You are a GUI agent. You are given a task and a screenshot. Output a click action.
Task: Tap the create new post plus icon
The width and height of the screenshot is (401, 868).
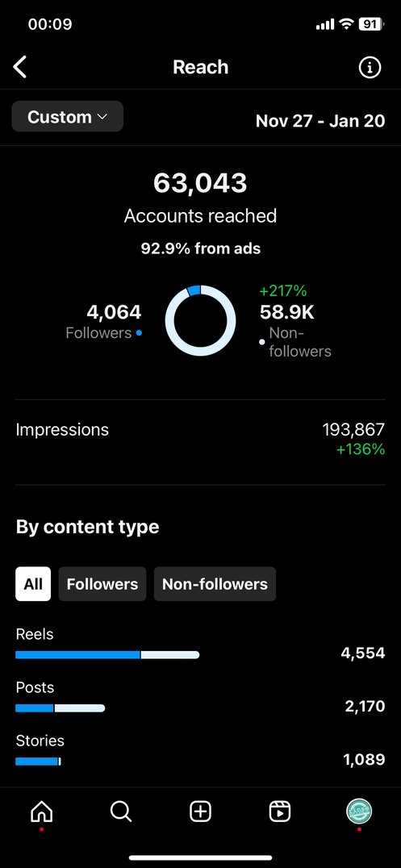[200, 812]
